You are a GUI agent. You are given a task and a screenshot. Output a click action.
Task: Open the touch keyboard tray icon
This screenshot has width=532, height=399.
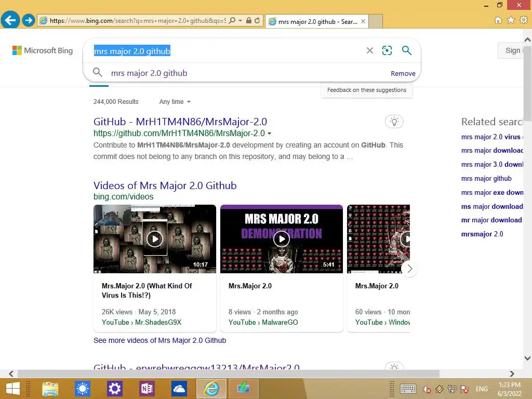[x=408, y=389]
